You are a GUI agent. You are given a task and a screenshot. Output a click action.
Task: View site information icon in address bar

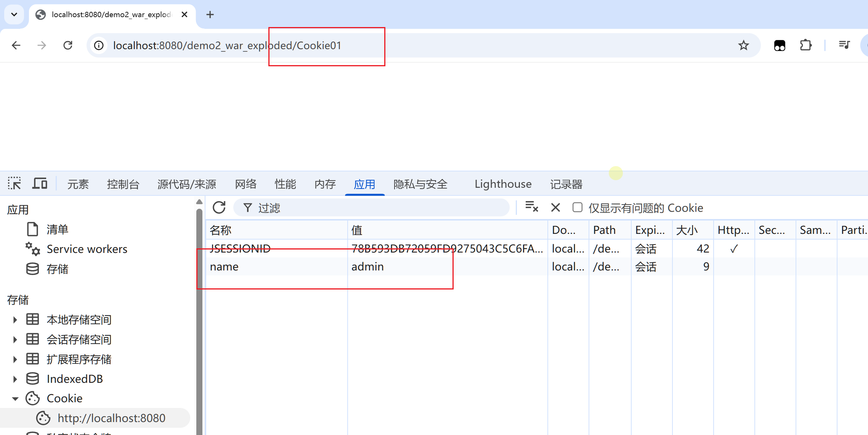tap(99, 46)
